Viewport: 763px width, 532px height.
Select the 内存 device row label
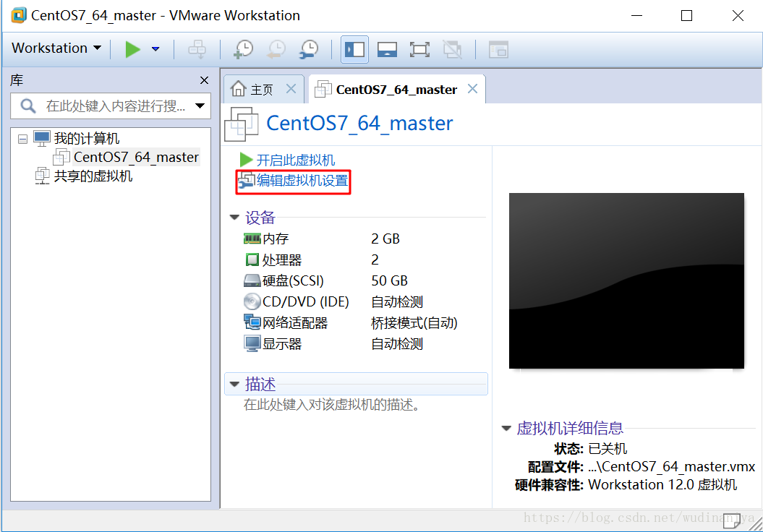coord(276,239)
